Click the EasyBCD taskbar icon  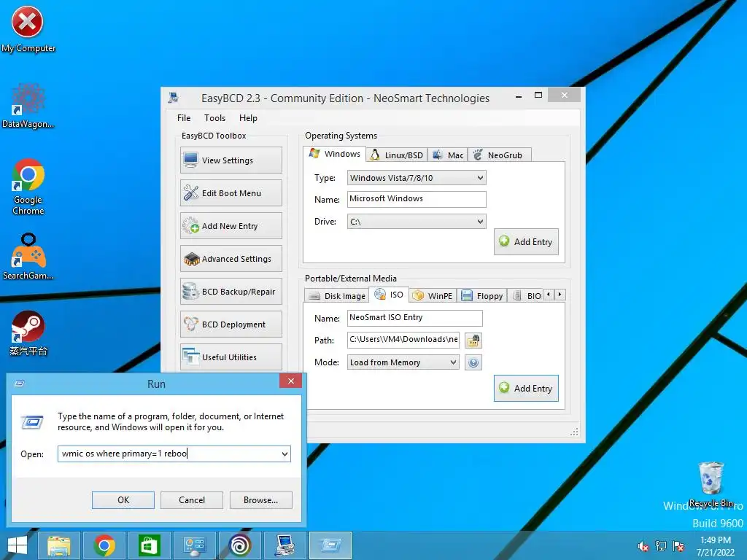click(x=285, y=545)
